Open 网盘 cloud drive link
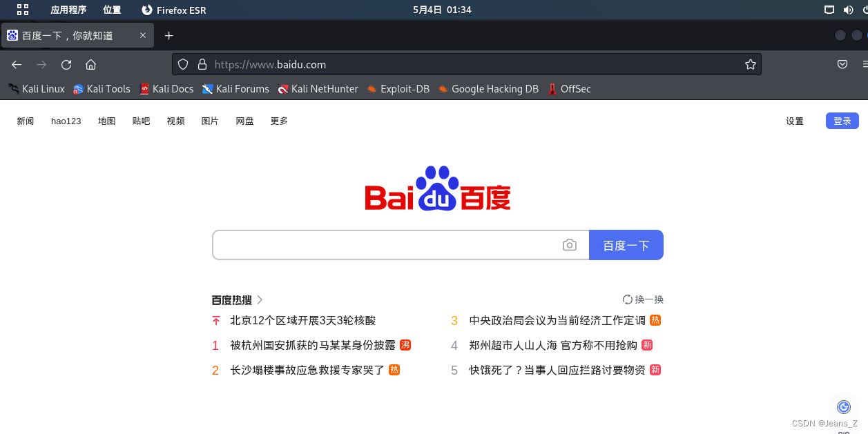Screen dimensions: 868x434 245,121
